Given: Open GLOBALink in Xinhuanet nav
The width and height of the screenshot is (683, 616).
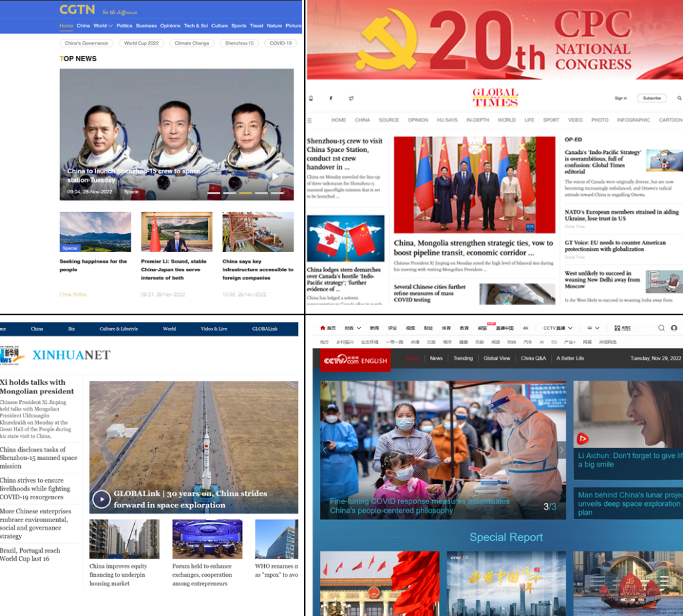Looking at the screenshot, I should [x=264, y=329].
